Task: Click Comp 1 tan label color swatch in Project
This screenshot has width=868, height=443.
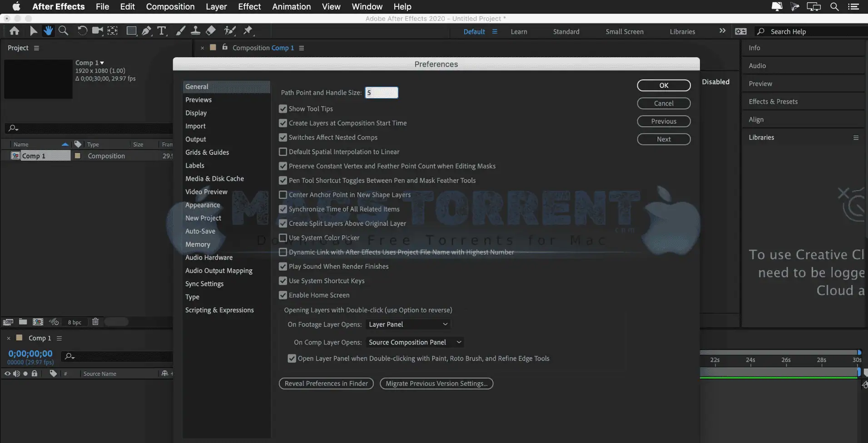Action: tap(78, 156)
